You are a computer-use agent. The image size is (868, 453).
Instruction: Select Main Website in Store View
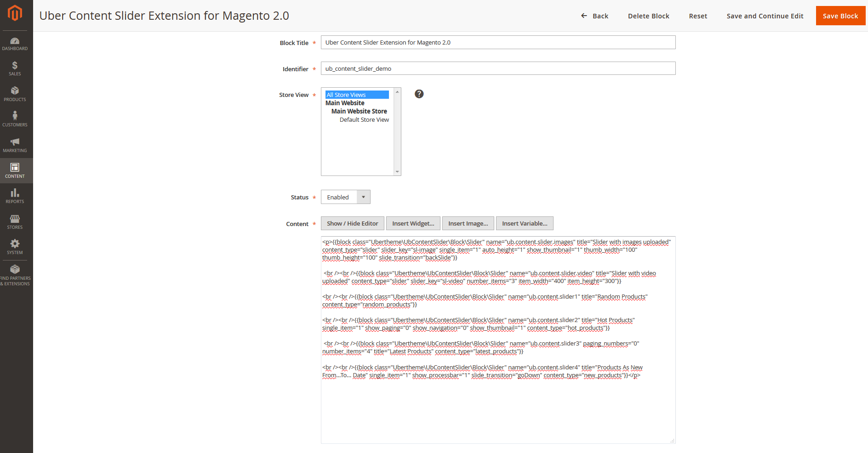(345, 103)
